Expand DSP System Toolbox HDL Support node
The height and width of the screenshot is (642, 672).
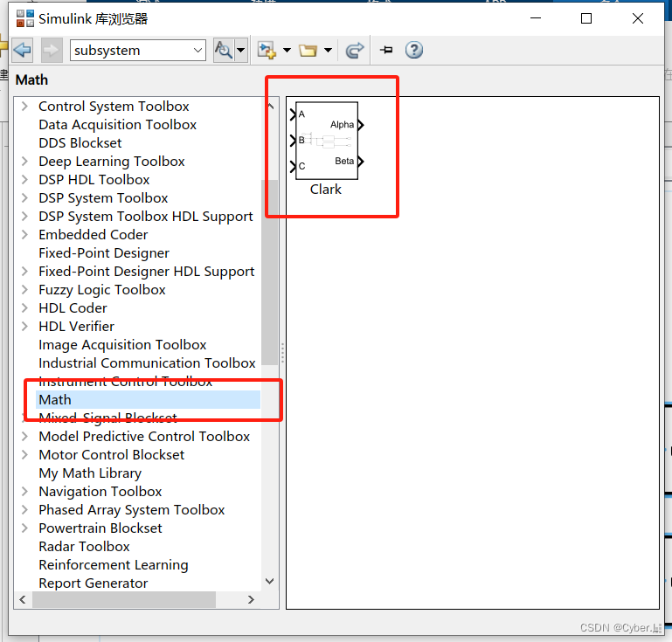tap(24, 217)
